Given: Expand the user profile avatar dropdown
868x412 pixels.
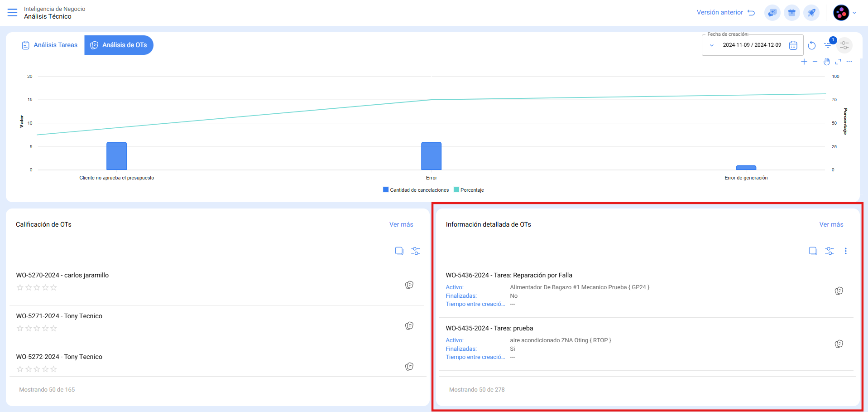Looking at the screenshot, I should pos(845,13).
